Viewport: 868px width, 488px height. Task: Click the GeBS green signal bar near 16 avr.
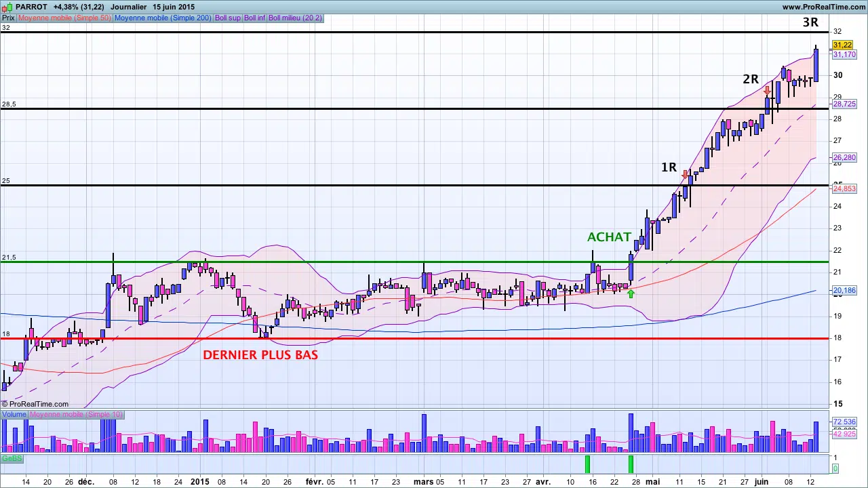[x=587, y=464]
